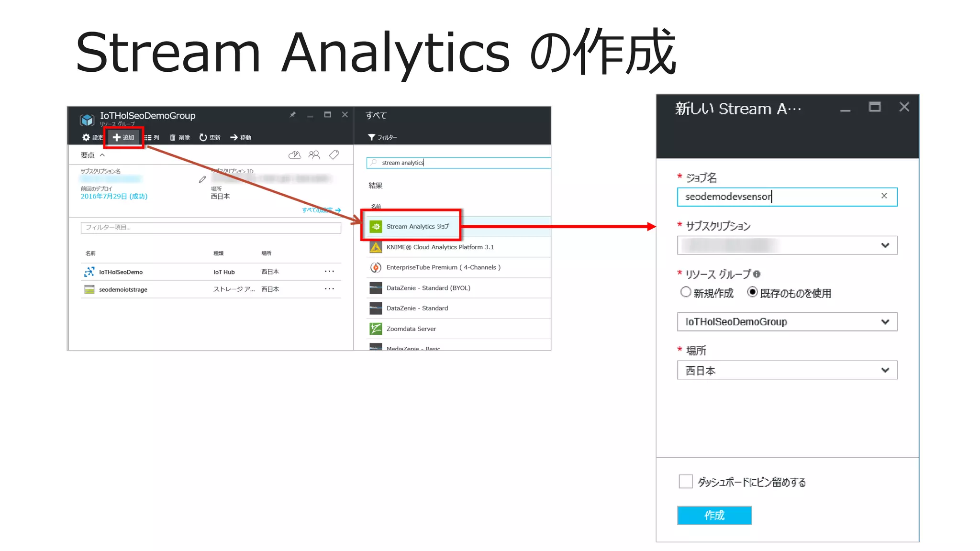Viewport: 980px width, 551px height.
Task: Select EnterpriseTube Premium (4-Channels)
Action: [458, 267]
